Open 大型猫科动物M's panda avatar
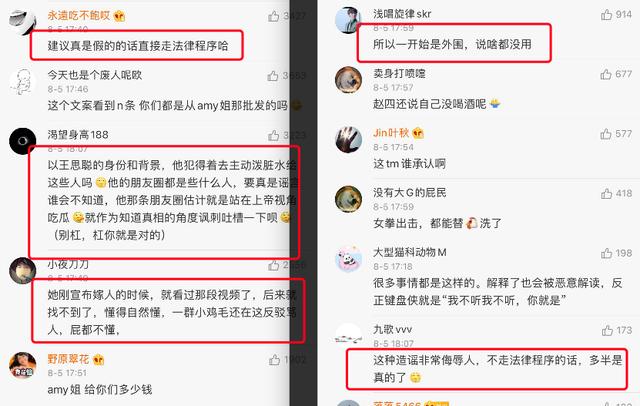 [348, 259]
